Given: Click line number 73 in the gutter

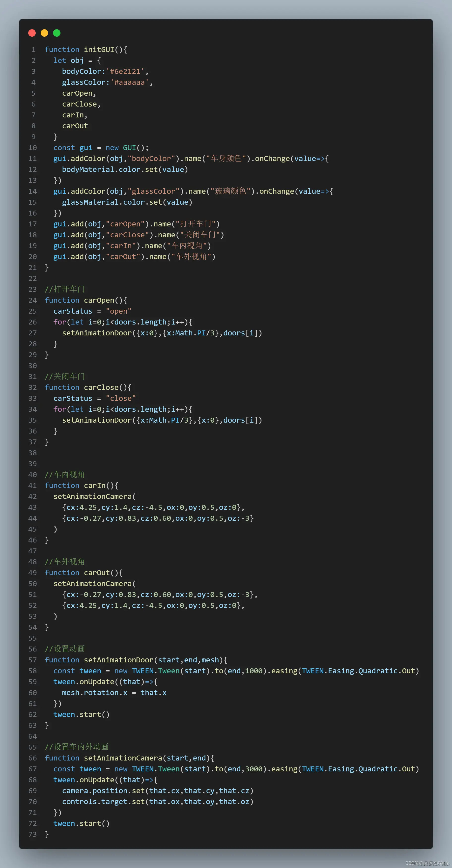Looking at the screenshot, I should (33, 834).
